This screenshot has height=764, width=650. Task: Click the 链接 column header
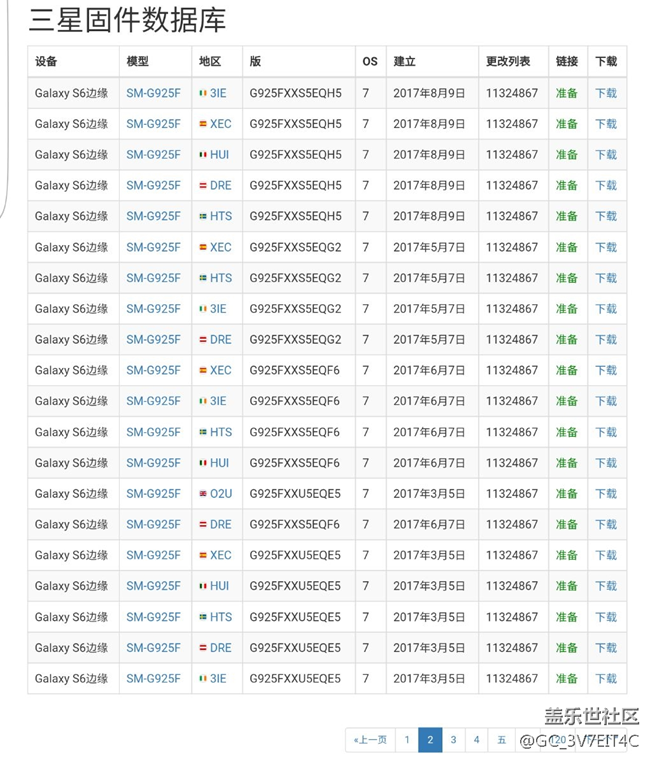(567, 61)
